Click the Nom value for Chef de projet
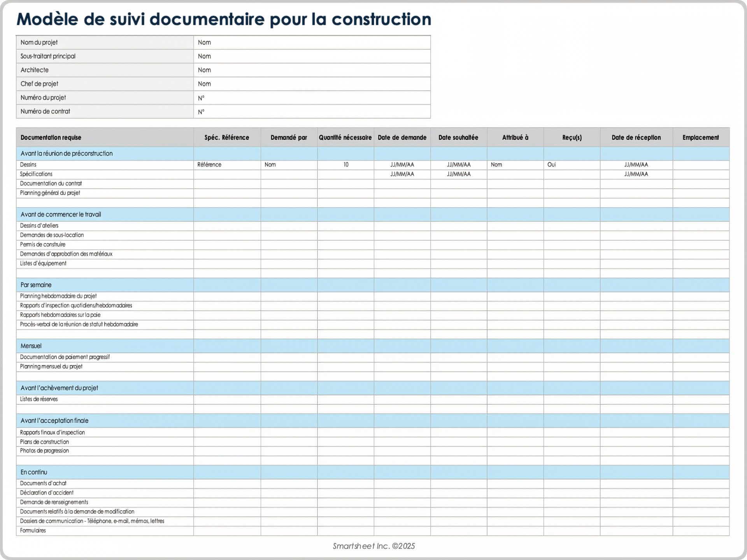Image resolution: width=747 pixels, height=560 pixels. point(312,84)
